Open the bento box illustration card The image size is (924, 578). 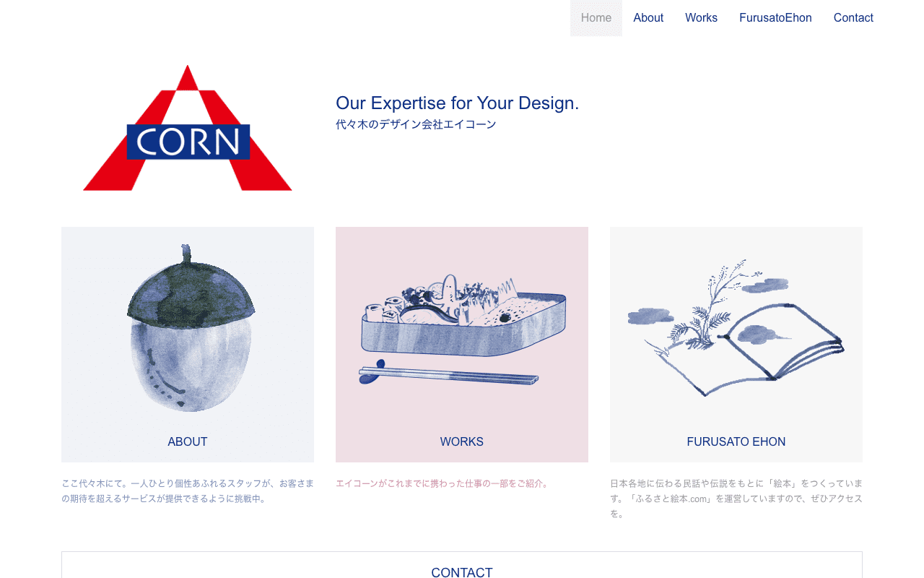(462, 345)
